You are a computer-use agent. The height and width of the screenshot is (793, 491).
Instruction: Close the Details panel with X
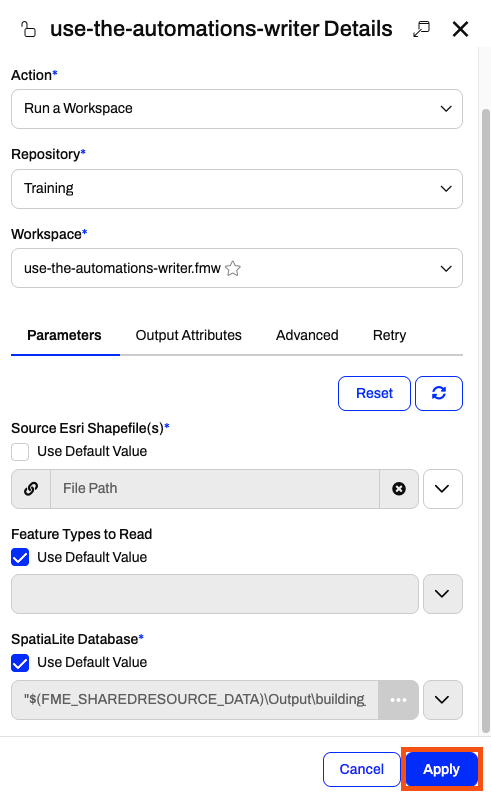(x=460, y=29)
